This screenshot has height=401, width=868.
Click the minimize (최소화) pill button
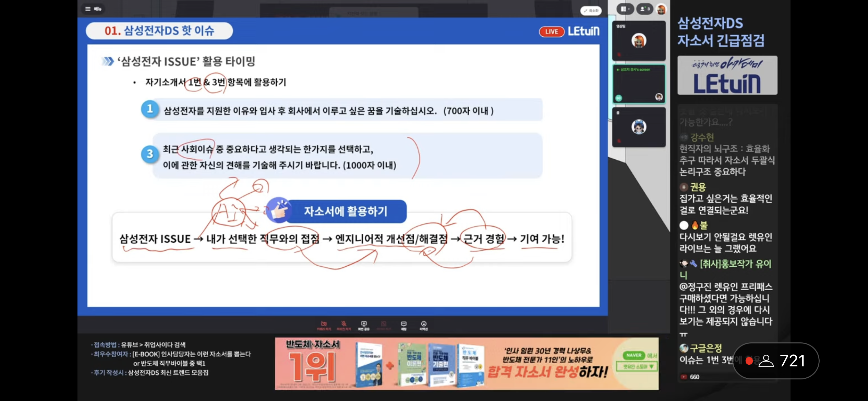(x=590, y=11)
